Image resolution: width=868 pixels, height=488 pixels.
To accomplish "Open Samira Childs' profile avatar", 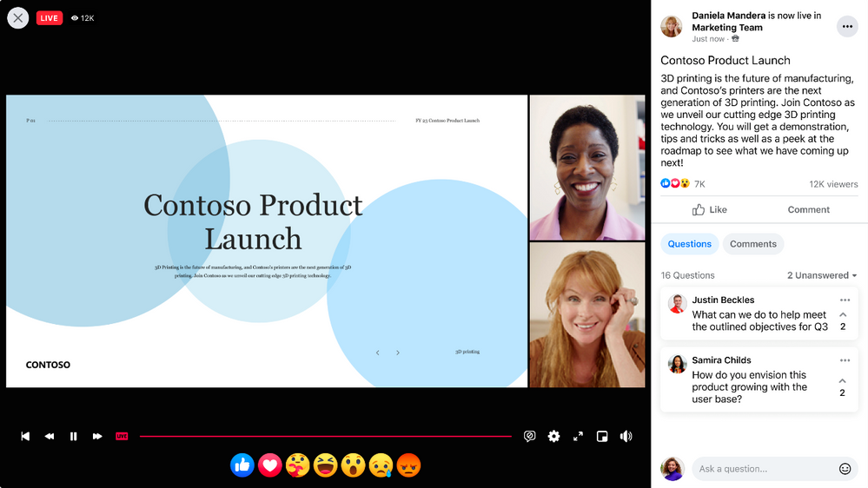I will (x=677, y=364).
